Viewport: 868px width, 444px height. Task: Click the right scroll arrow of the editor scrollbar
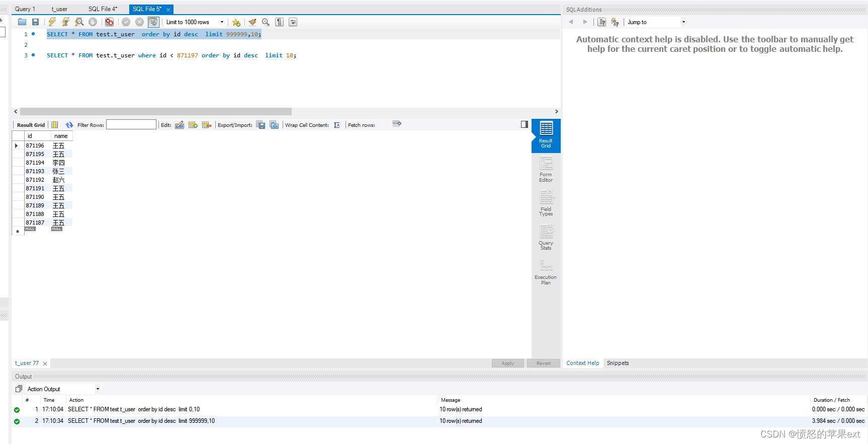(556, 112)
